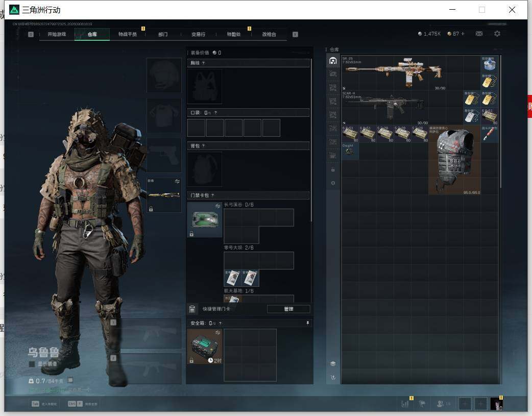Click the 门禁卡包 help question mark
This screenshot has width=532, height=416.
[213, 195]
